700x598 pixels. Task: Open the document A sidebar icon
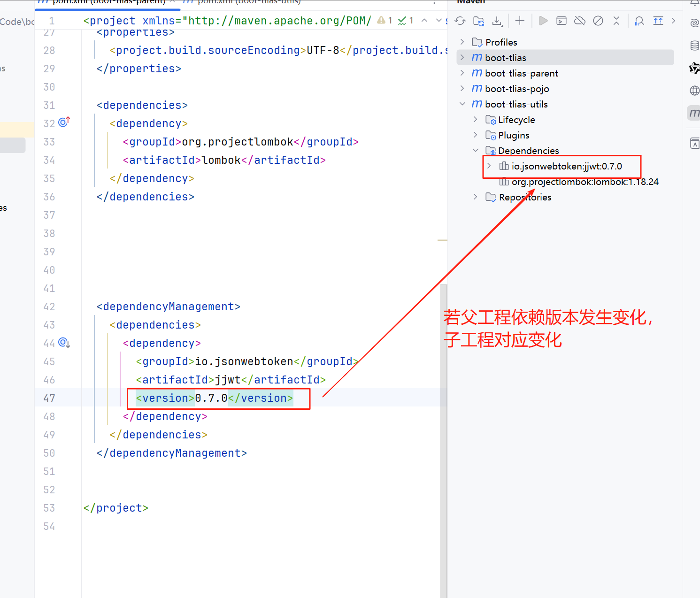695,144
